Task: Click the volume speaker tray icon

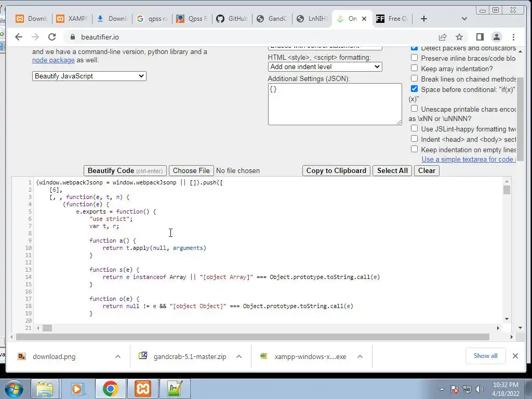Action: tap(480, 389)
